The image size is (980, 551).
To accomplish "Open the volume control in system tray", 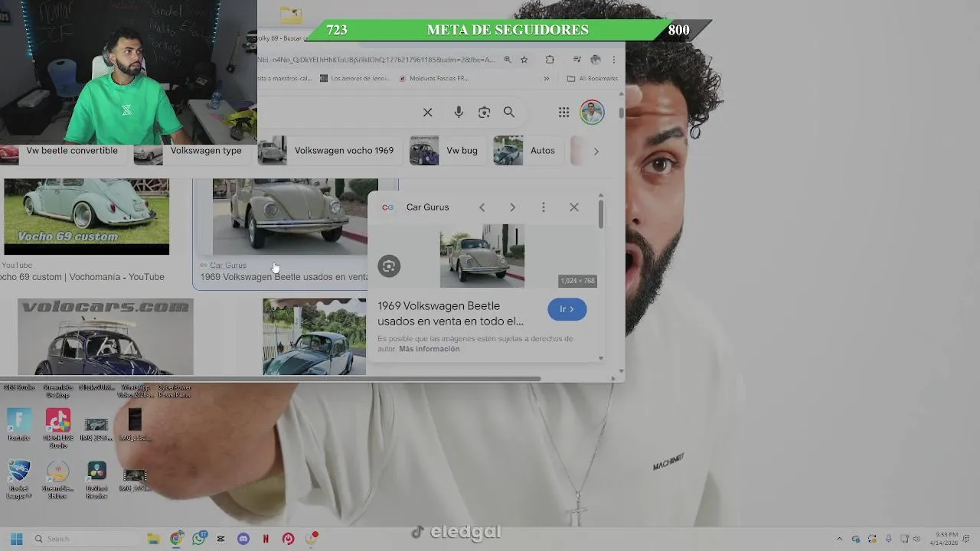I will (x=916, y=539).
